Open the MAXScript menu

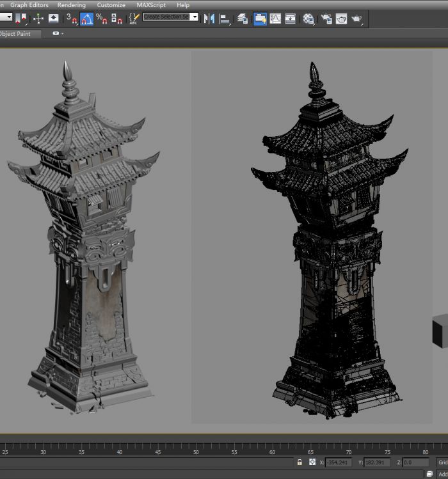(151, 5)
